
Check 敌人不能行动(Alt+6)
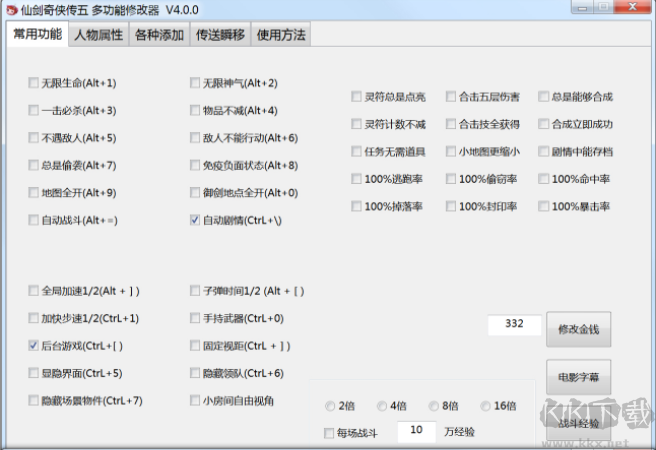pyautogui.click(x=195, y=137)
